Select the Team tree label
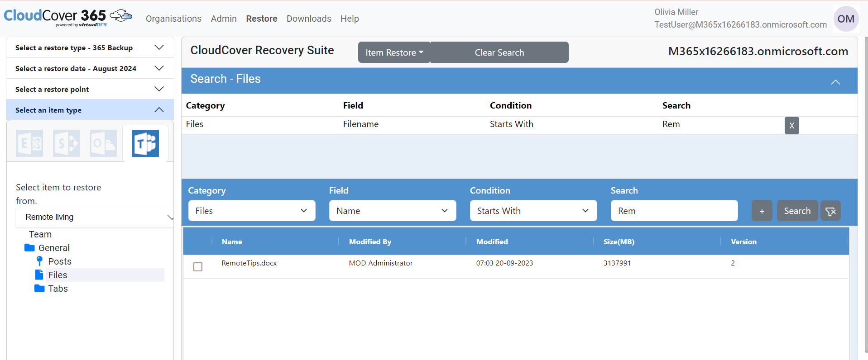The width and height of the screenshot is (868, 360). point(40,234)
